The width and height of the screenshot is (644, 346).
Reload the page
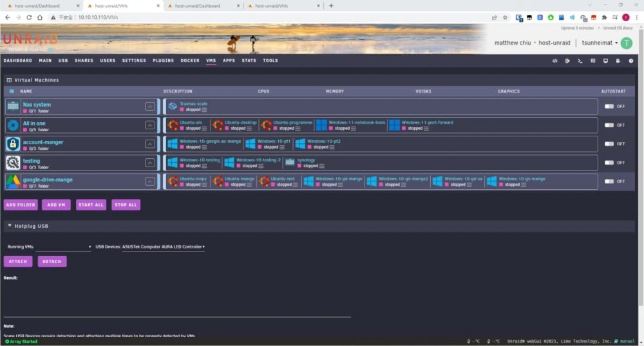point(29,17)
